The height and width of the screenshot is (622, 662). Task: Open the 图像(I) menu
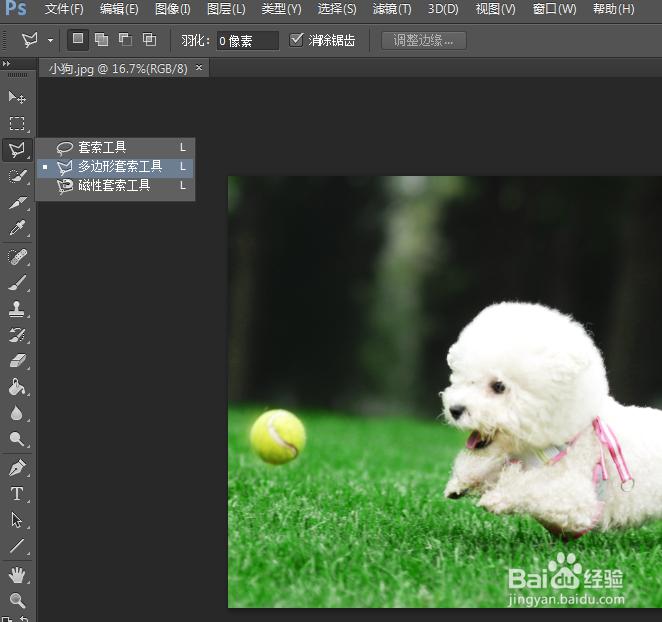click(173, 9)
